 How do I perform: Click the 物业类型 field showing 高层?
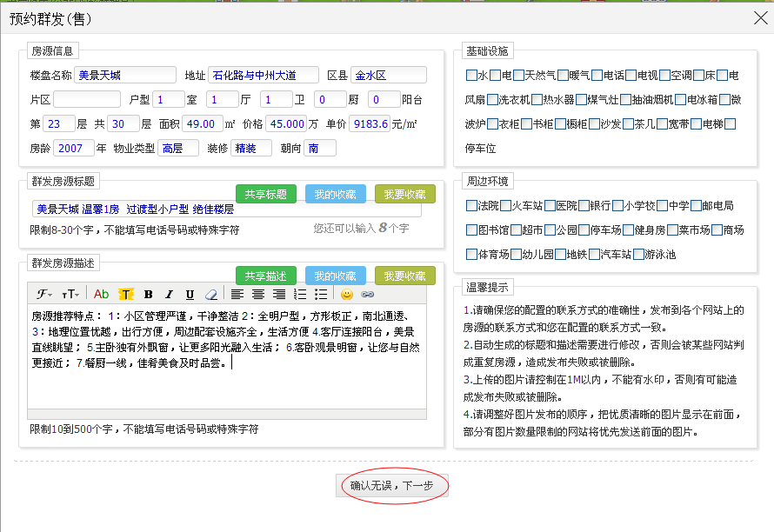point(178,148)
